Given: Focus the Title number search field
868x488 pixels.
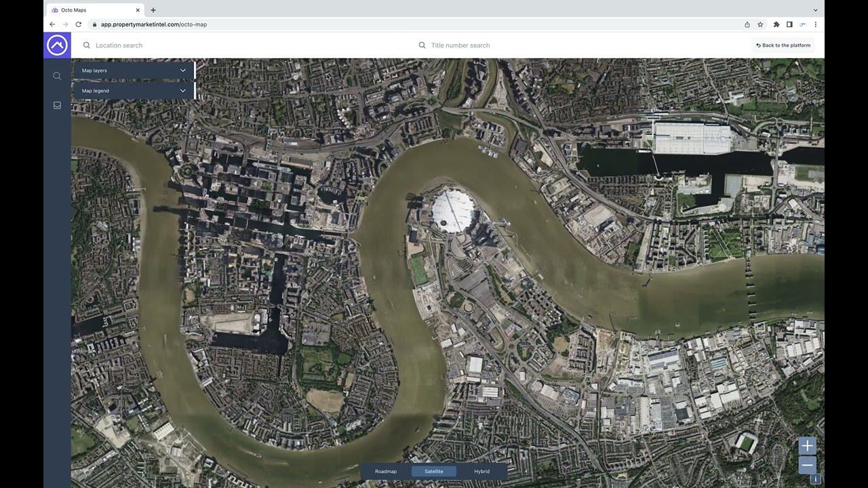Looking at the screenshot, I should [x=580, y=45].
